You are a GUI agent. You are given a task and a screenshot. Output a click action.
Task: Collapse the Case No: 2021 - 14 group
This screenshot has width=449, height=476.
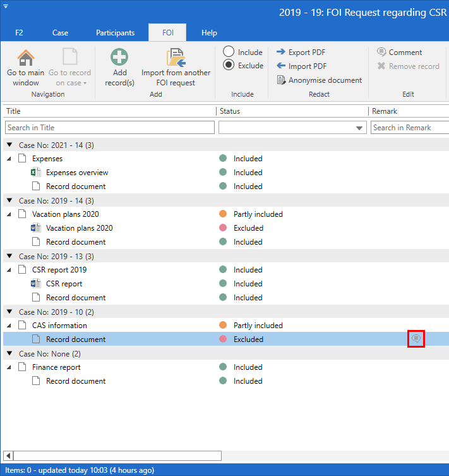[9, 145]
